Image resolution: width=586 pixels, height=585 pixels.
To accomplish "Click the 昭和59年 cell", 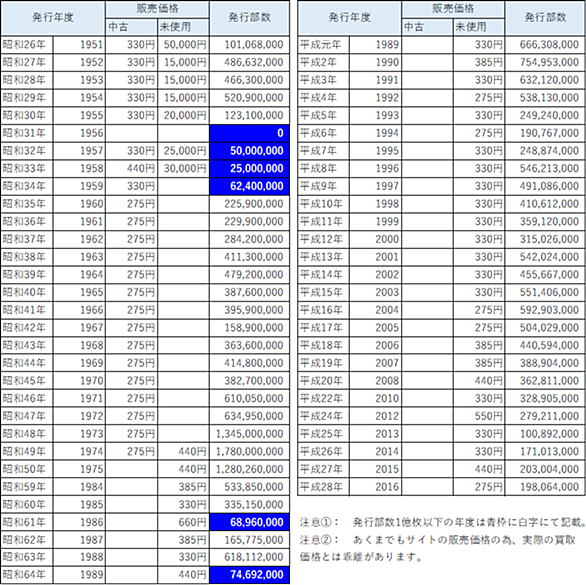I will (27, 487).
